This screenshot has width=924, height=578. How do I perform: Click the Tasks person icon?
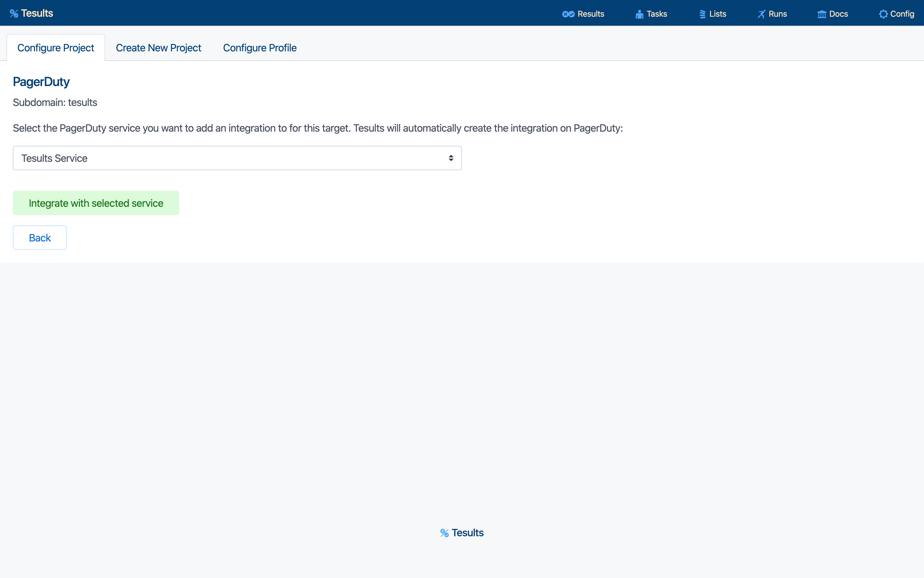point(639,14)
